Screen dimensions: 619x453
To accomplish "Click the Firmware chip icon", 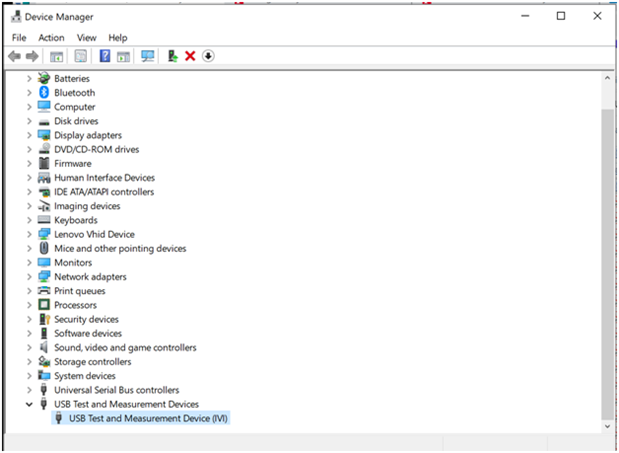I will (44, 163).
